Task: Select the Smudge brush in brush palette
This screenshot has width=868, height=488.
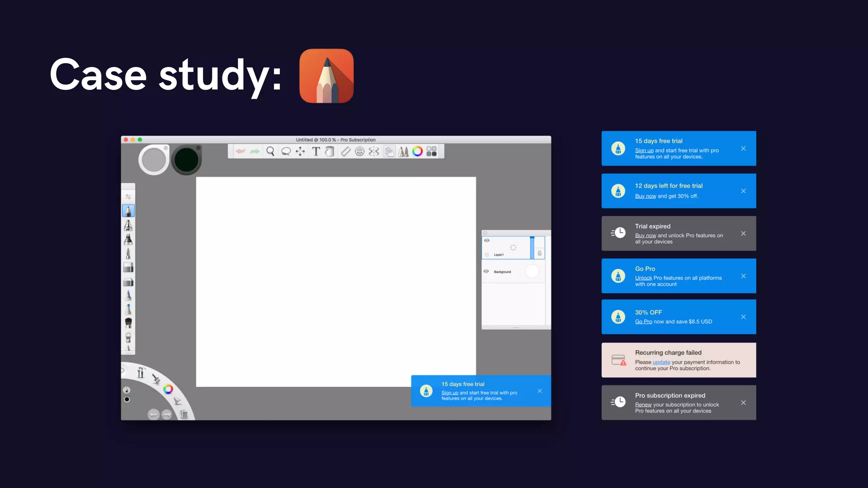Action: pyautogui.click(x=128, y=337)
